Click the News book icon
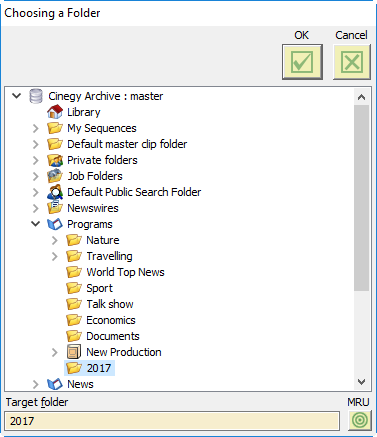Viewport: 377px width, 437px height. (55, 384)
